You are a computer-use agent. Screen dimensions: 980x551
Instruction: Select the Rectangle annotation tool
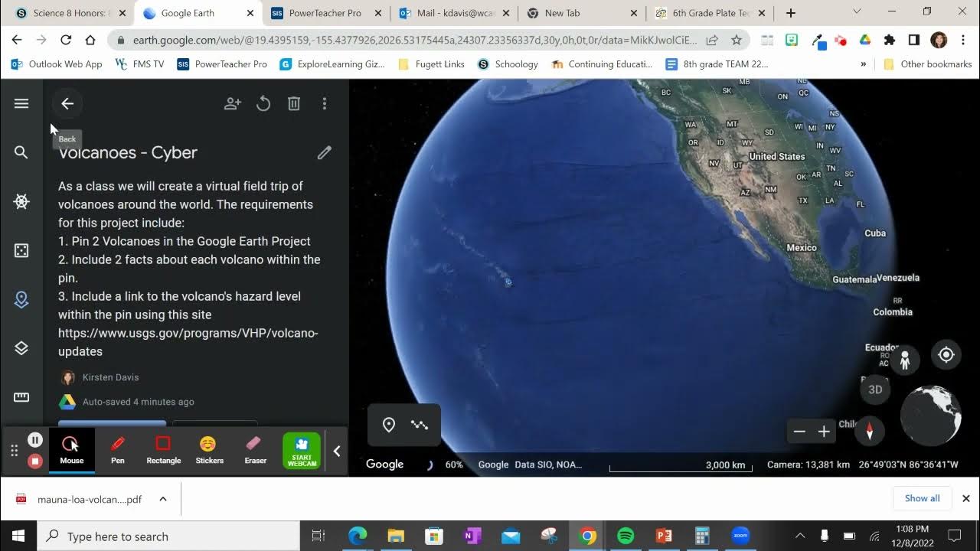tap(163, 450)
